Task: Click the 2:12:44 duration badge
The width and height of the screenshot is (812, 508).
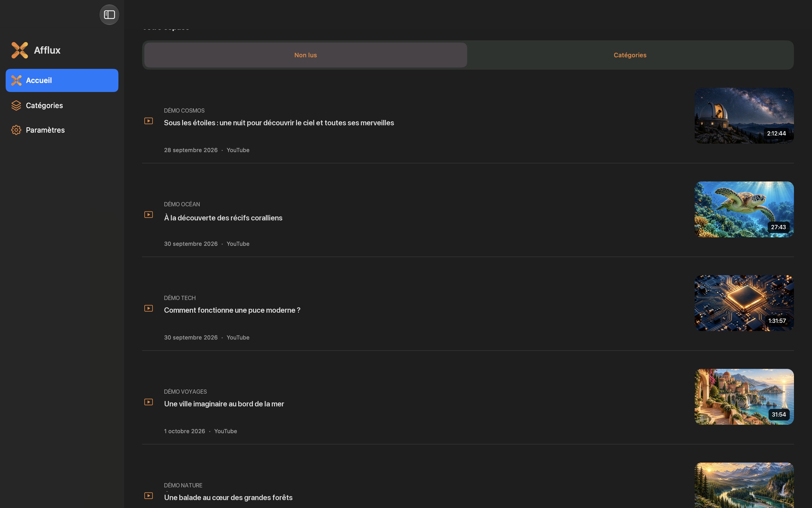Action: 776,134
